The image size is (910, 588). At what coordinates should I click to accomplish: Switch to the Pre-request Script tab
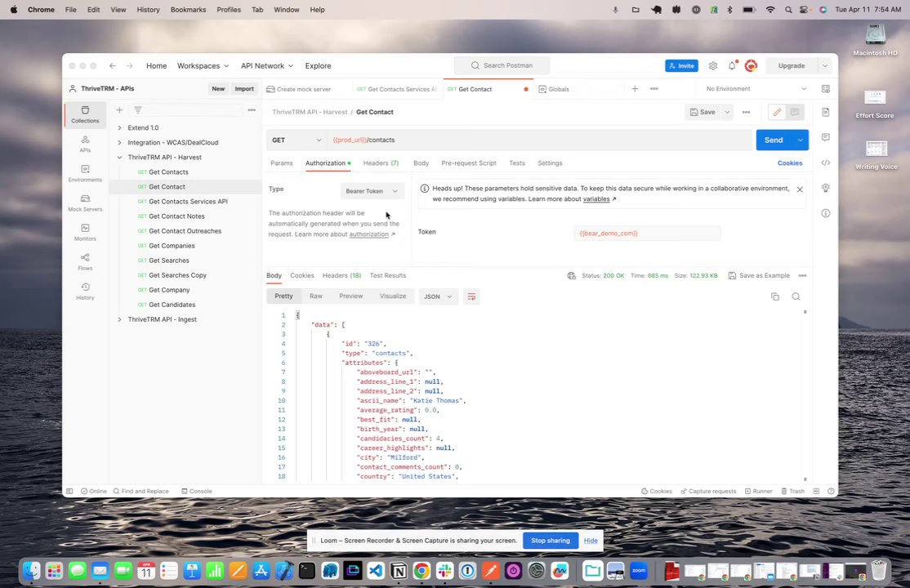coord(468,163)
